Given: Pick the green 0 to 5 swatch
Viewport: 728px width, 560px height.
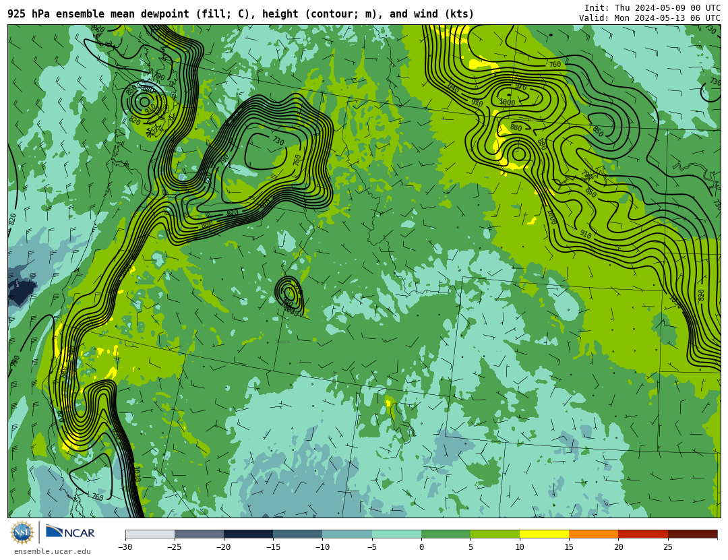Looking at the screenshot, I should (446, 534).
